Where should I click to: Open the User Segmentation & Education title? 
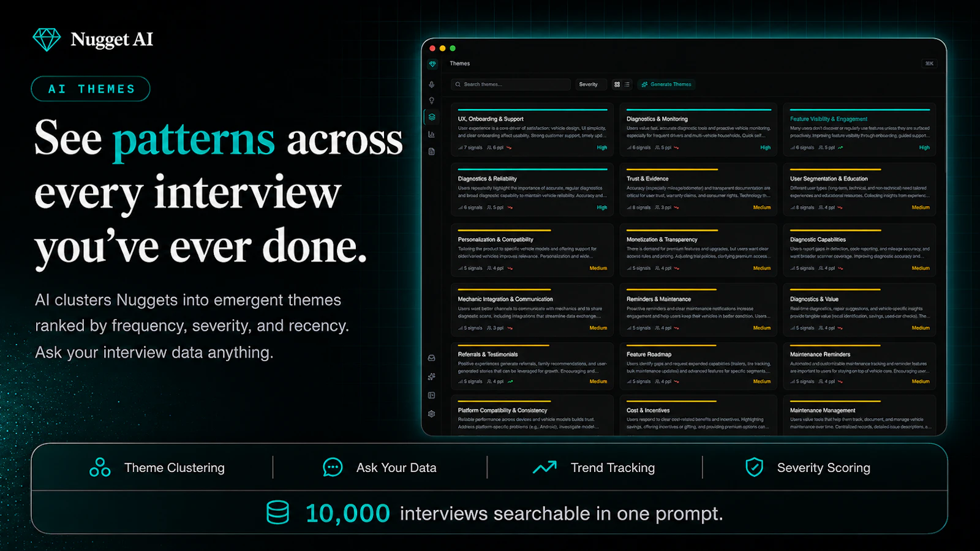tap(829, 179)
